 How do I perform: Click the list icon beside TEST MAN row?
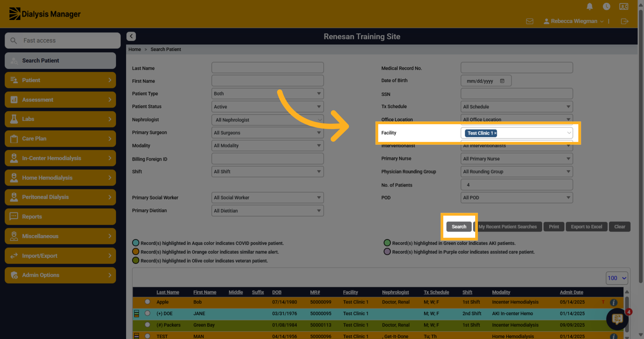click(x=137, y=336)
